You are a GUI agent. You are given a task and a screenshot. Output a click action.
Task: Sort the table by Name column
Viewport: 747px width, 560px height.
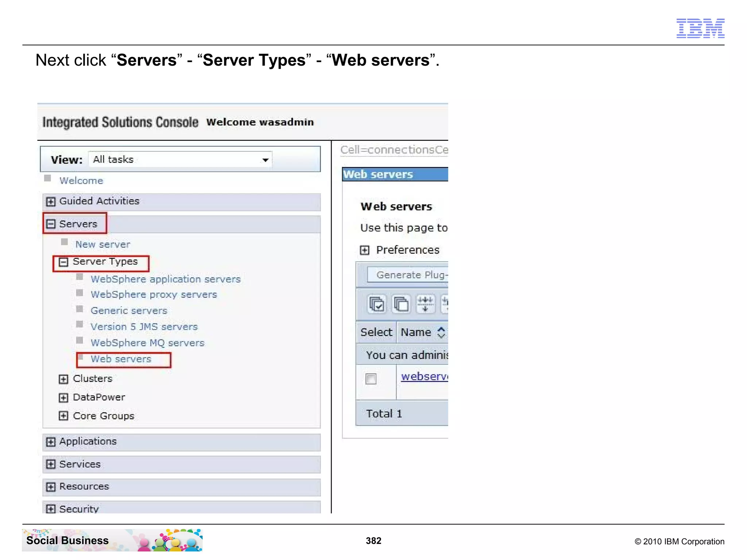(441, 332)
